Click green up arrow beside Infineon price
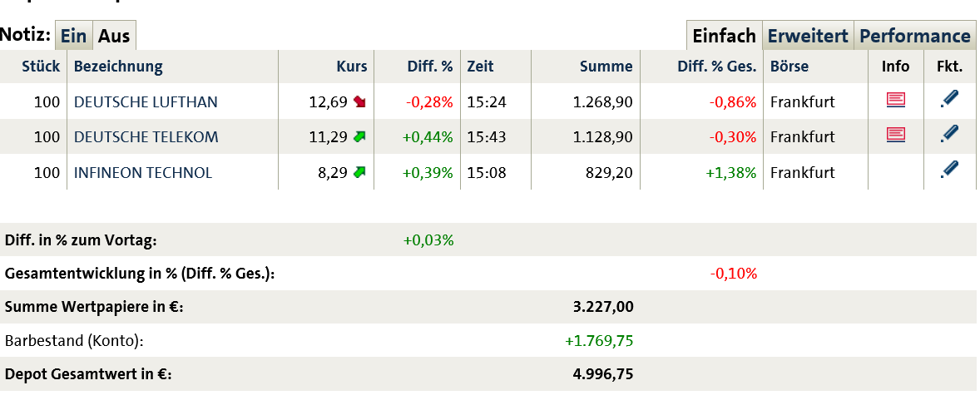This screenshot has width=980, height=410. click(359, 173)
